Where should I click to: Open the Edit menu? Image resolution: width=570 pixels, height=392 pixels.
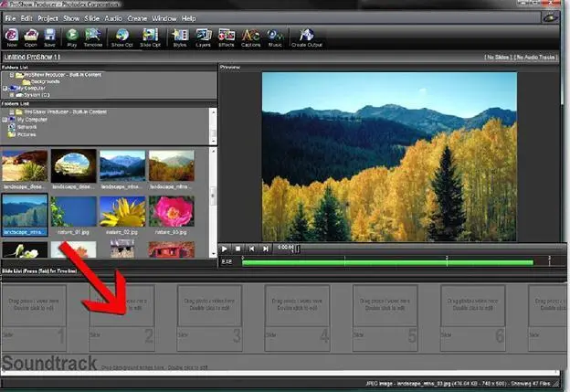(26, 18)
